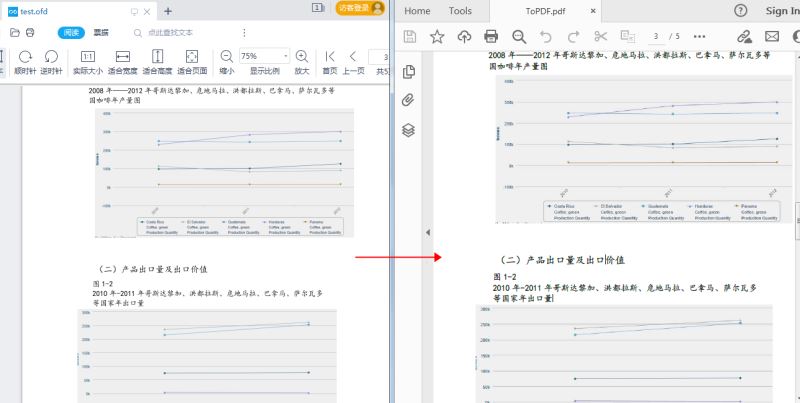Viewport: 800px width, 403px height.
Task: Click heading （二）产品出口量及出口价值 in PDF
Action: pos(561,260)
